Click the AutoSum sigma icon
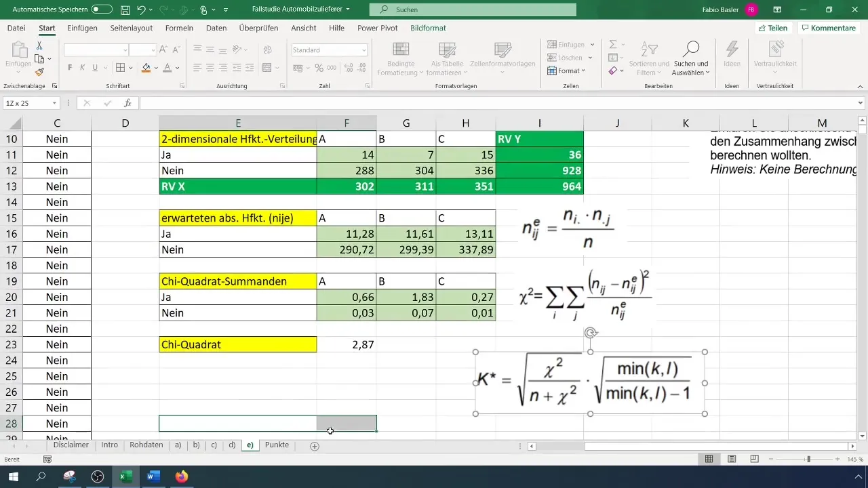This screenshot has width=868, height=488. point(612,45)
